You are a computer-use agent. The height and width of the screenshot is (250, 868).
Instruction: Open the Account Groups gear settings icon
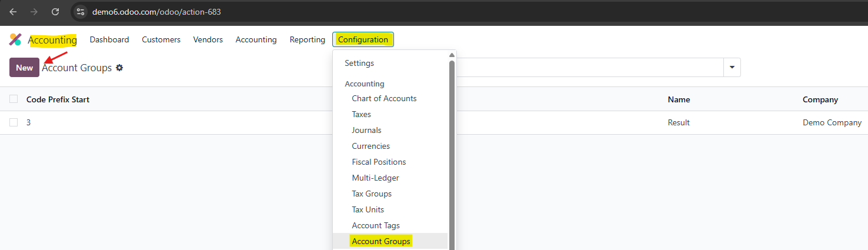[x=119, y=68]
